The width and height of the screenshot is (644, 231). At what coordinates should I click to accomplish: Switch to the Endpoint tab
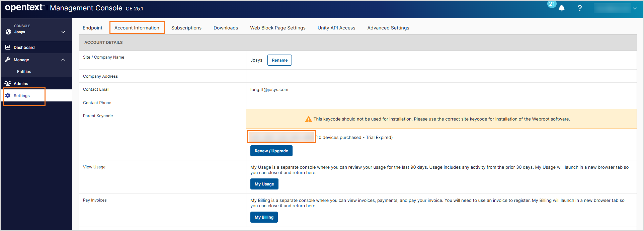pos(92,28)
